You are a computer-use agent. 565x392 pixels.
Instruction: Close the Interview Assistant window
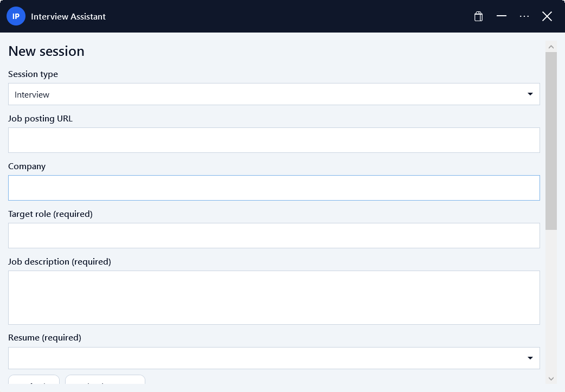547,16
